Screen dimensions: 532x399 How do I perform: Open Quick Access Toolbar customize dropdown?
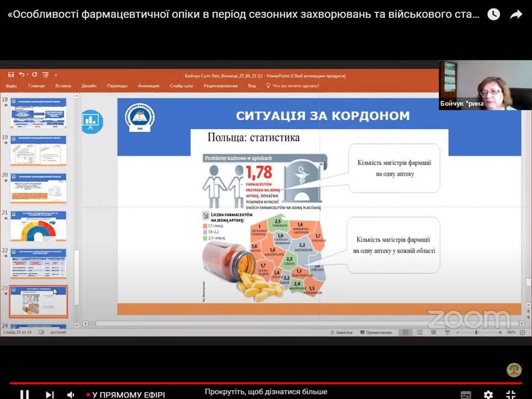tap(56, 75)
